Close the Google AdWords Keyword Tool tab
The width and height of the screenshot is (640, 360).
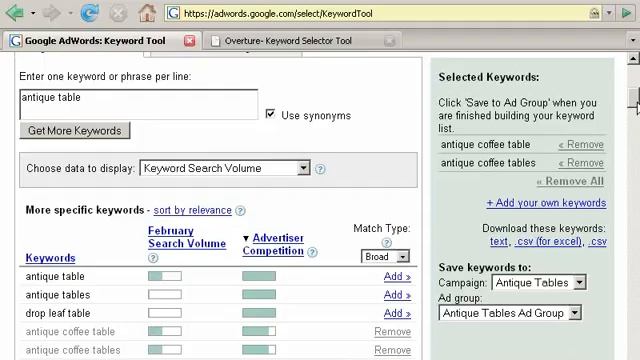(189, 41)
